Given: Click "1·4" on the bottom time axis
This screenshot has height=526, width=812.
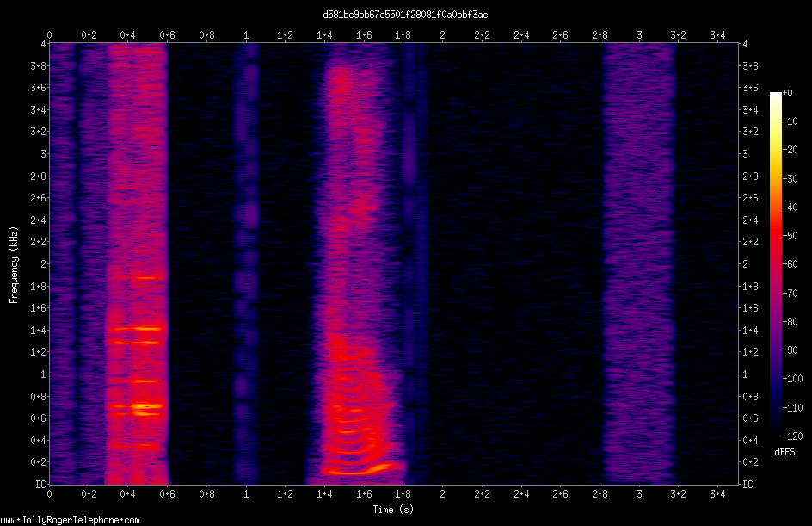Looking at the screenshot, I should tap(324, 494).
